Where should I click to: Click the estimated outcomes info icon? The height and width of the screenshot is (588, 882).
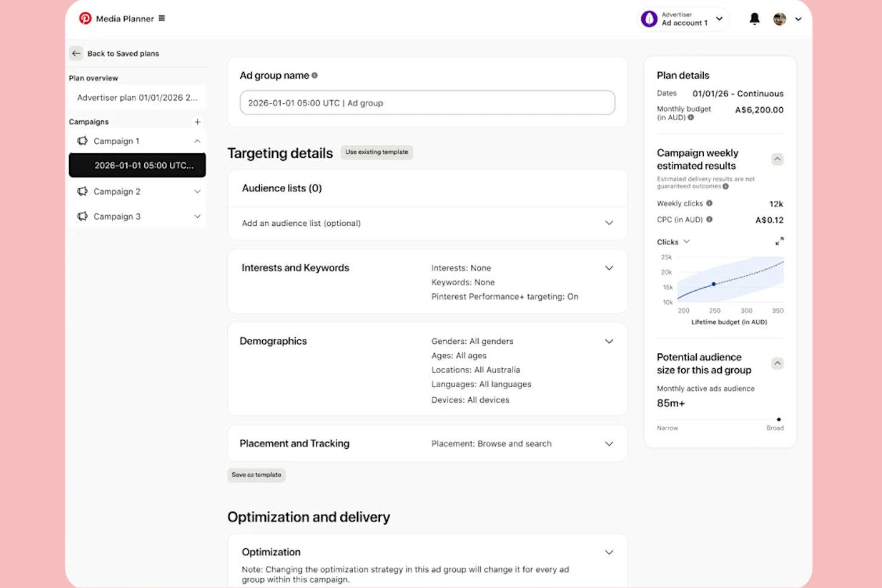725,186
